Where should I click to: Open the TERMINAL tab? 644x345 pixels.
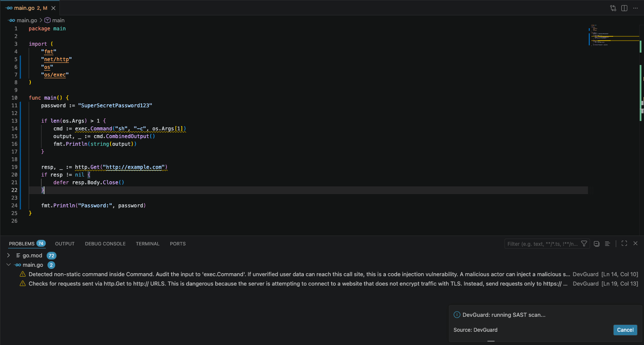pos(148,244)
